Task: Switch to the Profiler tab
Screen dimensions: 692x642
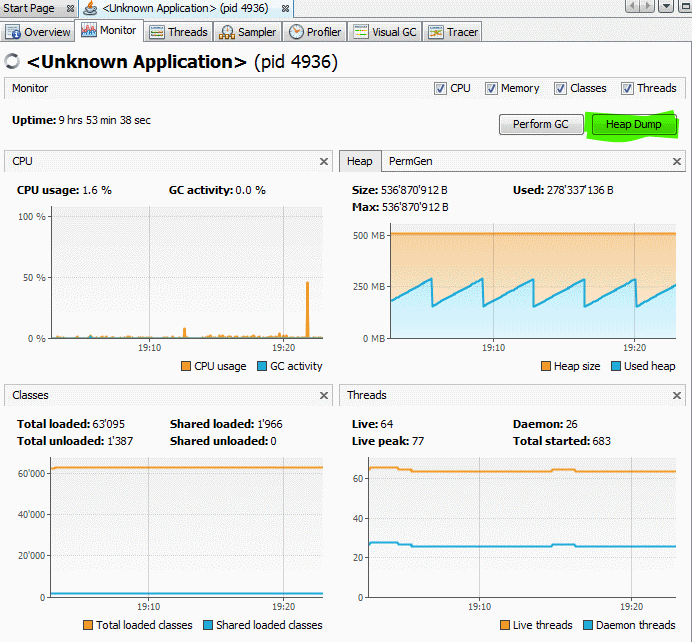Action: point(315,32)
